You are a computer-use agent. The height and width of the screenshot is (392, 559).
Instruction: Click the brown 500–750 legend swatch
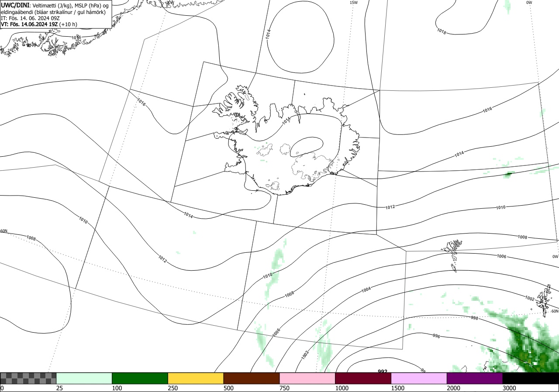point(252,378)
